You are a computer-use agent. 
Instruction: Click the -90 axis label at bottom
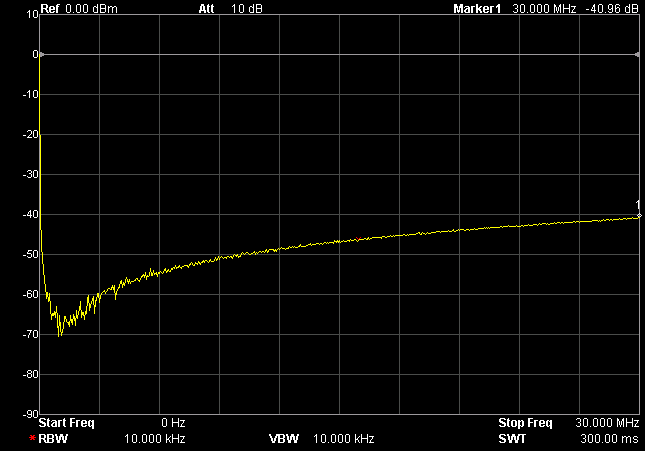[x=30, y=414]
